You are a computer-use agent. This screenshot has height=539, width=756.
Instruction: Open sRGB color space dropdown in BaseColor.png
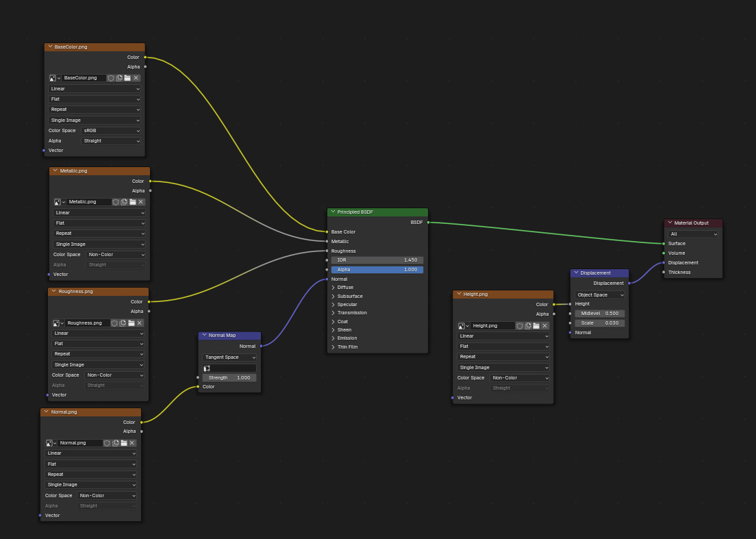click(x=111, y=131)
